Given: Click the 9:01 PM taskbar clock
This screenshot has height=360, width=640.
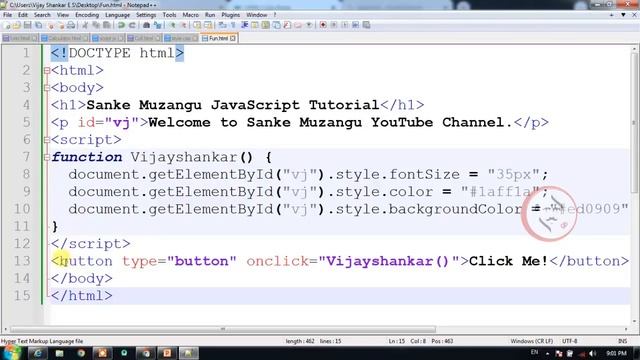Looking at the screenshot, I should pos(616,353).
